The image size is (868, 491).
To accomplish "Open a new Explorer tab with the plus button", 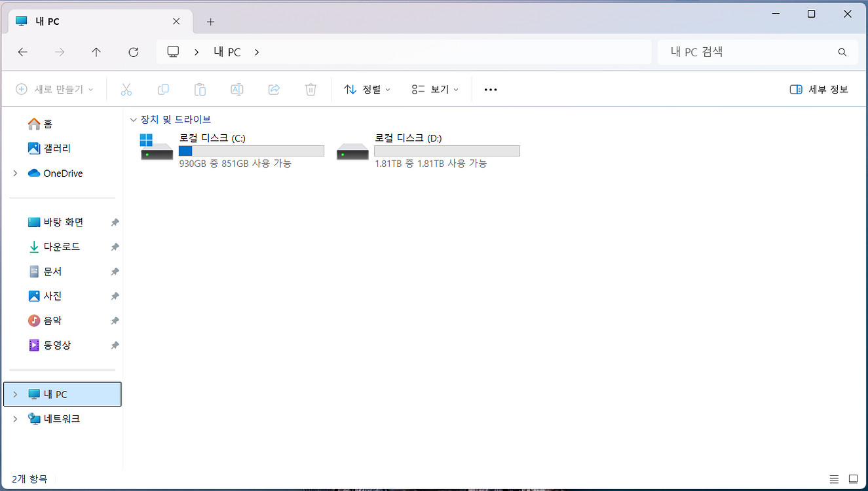I will 210,21.
